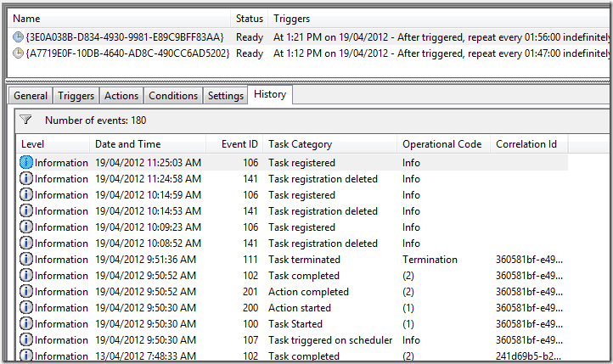Select the Task triggered on scheduler event row
The image size is (613, 364).
tap(330, 340)
